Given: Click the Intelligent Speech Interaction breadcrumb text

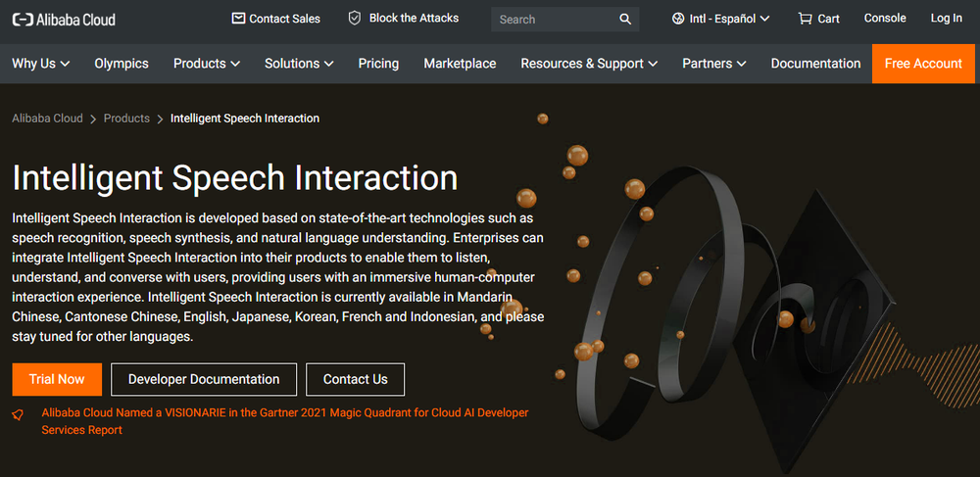Looking at the screenshot, I should 245,118.
